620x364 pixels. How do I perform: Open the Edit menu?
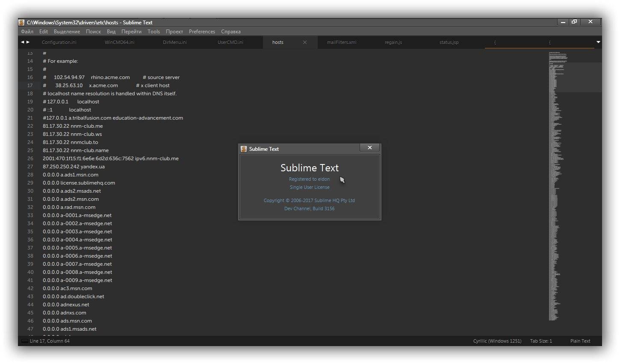44,32
